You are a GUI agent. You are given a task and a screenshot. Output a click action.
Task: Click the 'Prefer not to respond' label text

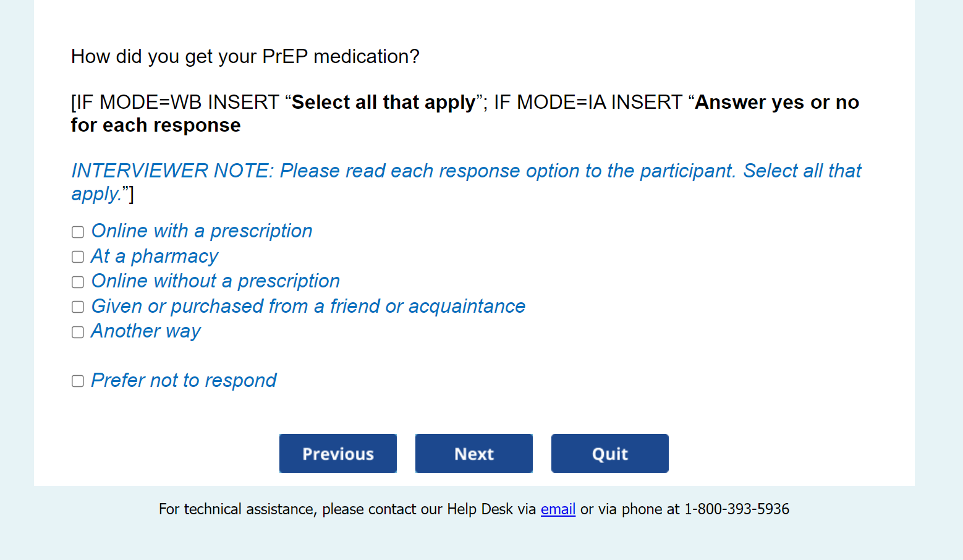(184, 380)
